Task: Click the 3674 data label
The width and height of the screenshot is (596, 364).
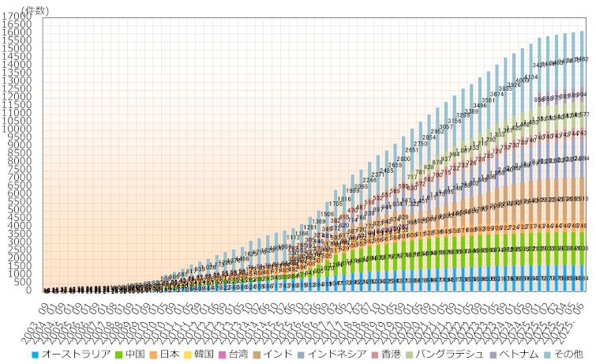Action: tap(497, 94)
